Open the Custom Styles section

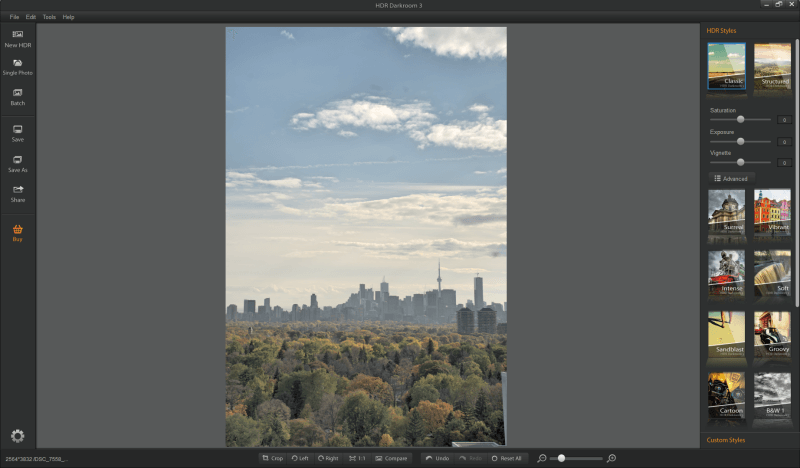[726, 440]
